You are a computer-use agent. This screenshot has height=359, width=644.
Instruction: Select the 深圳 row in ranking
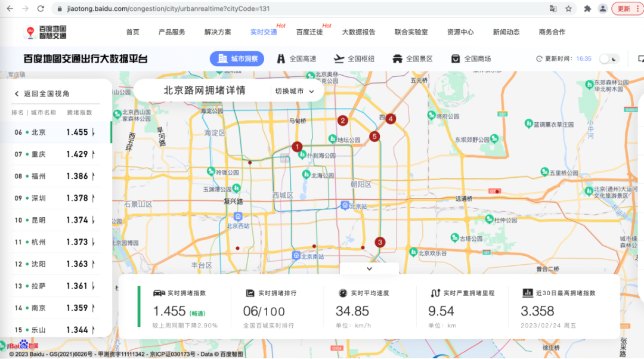(x=55, y=198)
